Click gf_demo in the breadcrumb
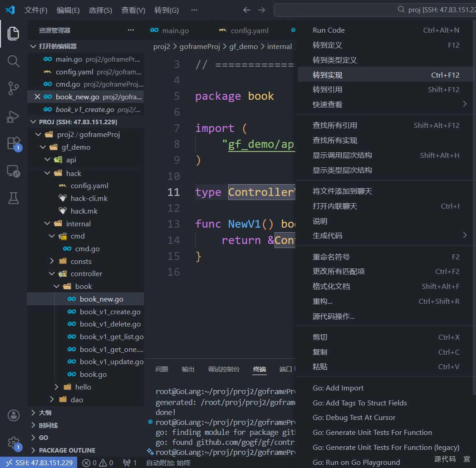The width and height of the screenshot is (476, 468). pos(243,46)
